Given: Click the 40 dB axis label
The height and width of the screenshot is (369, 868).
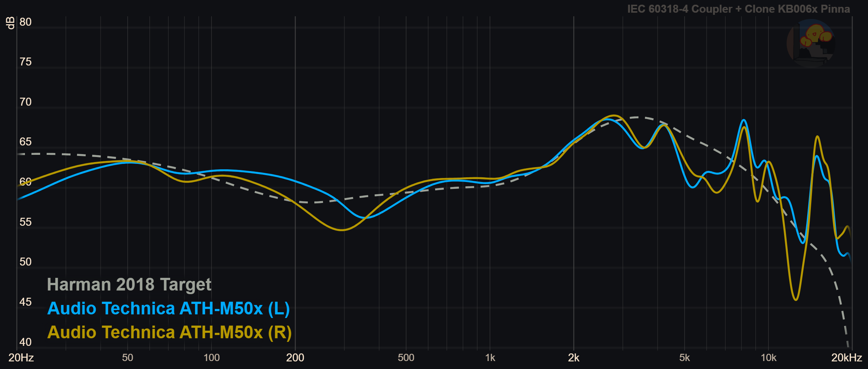Looking at the screenshot, I should coord(25,342).
